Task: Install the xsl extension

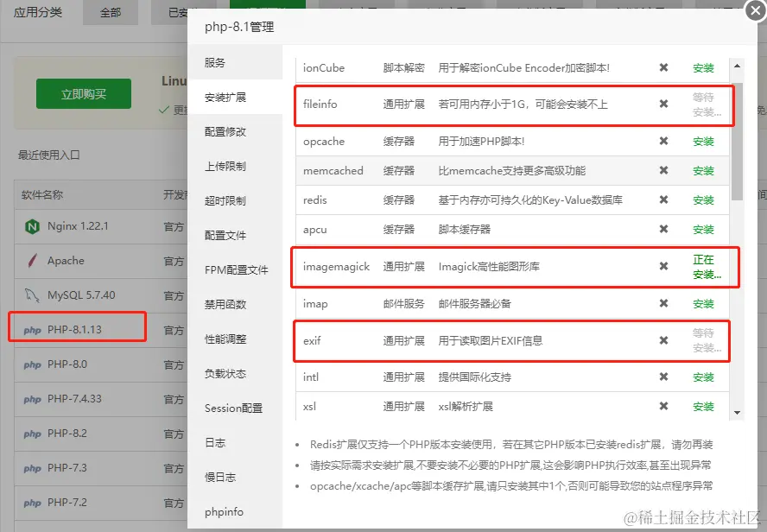Action: click(703, 406)
